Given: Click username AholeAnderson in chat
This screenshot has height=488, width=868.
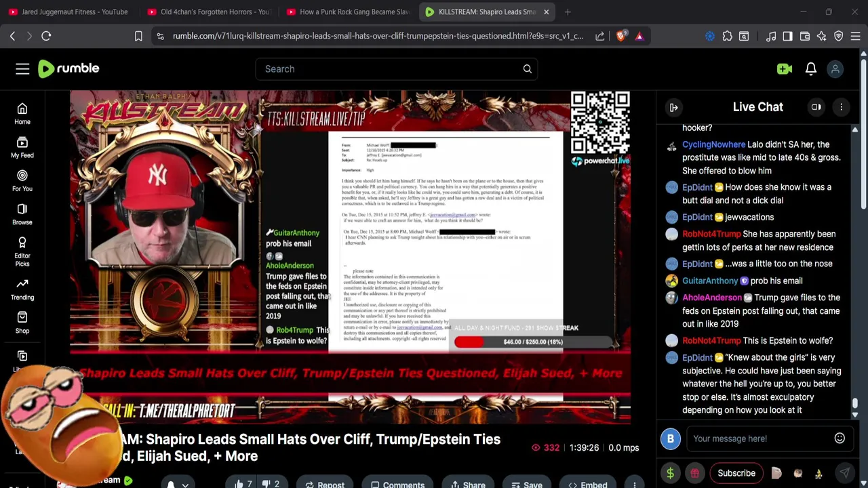Looking at the screenshot, I should pos(712,298).
